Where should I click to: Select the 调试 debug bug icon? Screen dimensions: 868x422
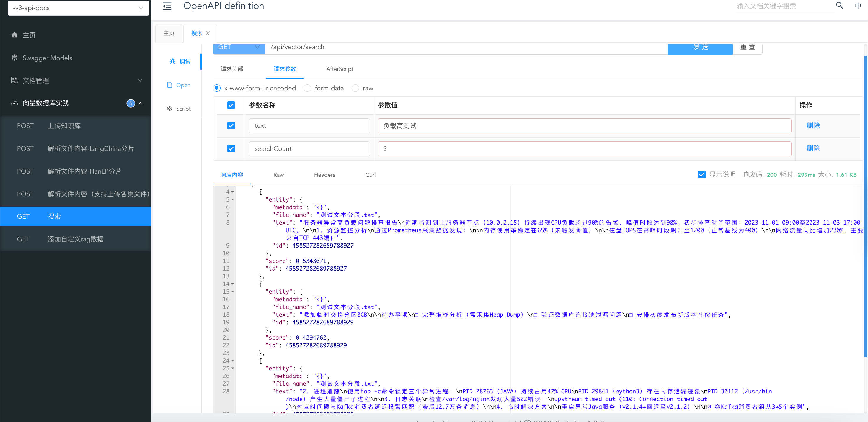(172, 61)
